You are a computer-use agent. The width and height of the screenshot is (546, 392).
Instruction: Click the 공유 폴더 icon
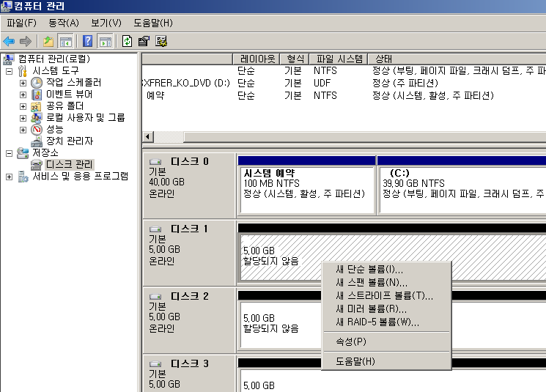coord(36,106)
